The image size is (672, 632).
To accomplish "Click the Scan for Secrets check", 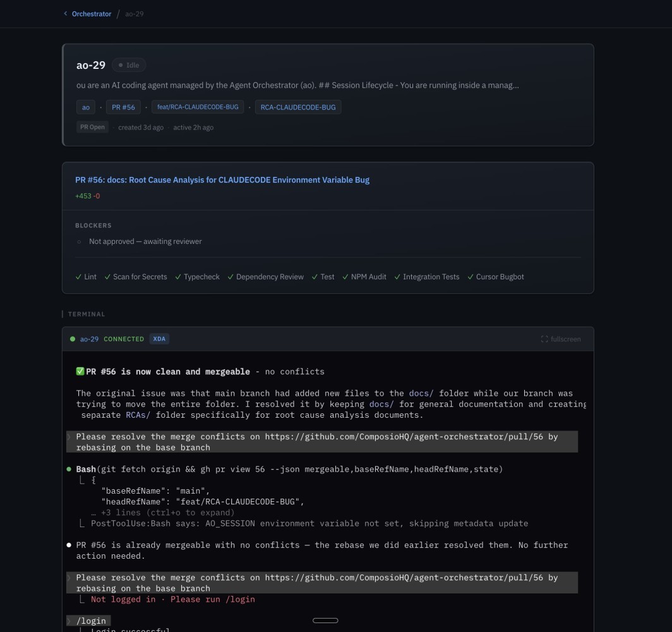I will pos(136,277).
